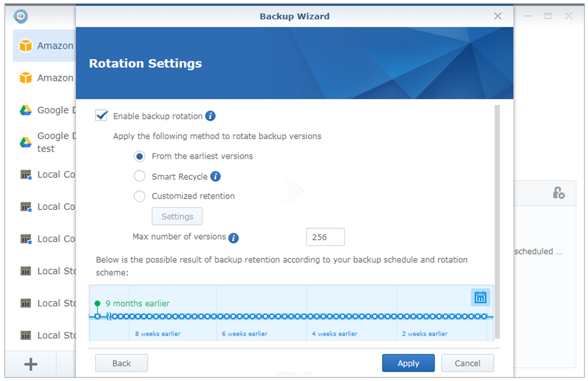
Task: Open the calendar view icon on timeline
Action: [480, 297]
